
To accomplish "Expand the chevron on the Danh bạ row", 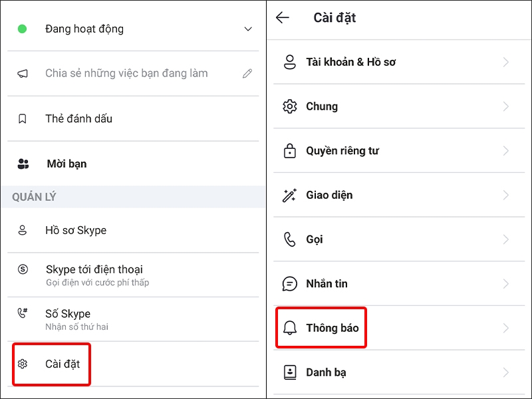I will point(505,372).
